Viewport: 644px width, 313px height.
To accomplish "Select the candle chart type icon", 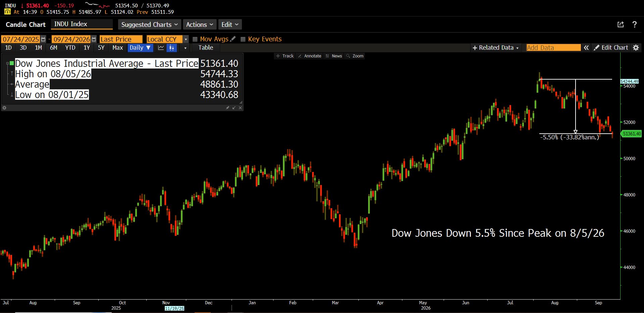I will (172, 48).
